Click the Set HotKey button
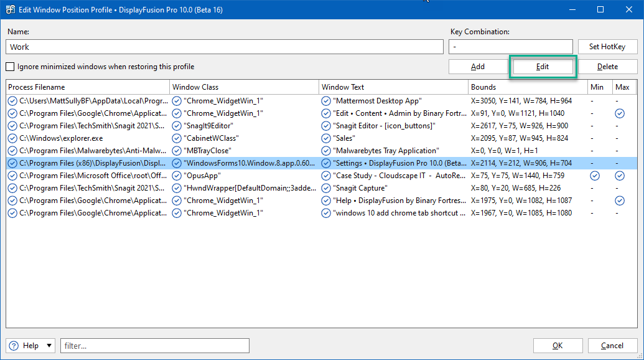This screenshot has height=360, width=644. tap(607, 47)
